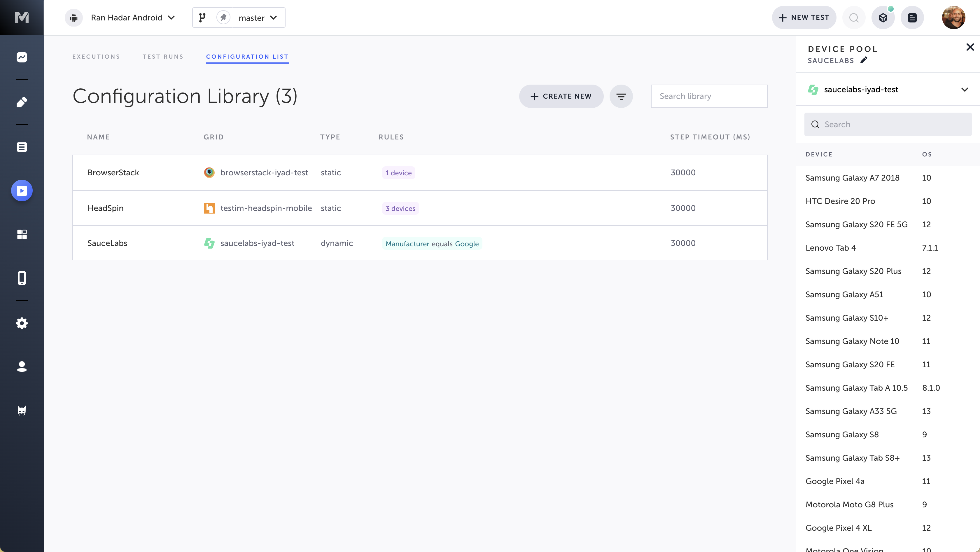Open settings gear in sidebar

(22, 323)
